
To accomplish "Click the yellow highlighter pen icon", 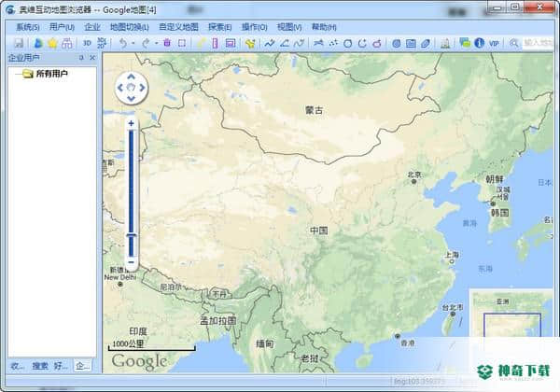I will [x=201, y=44].
